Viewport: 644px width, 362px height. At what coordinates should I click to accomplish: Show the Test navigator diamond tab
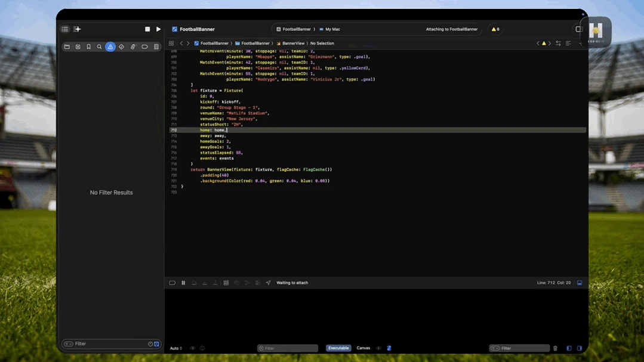pyautogui.click(x=121, y=47)
